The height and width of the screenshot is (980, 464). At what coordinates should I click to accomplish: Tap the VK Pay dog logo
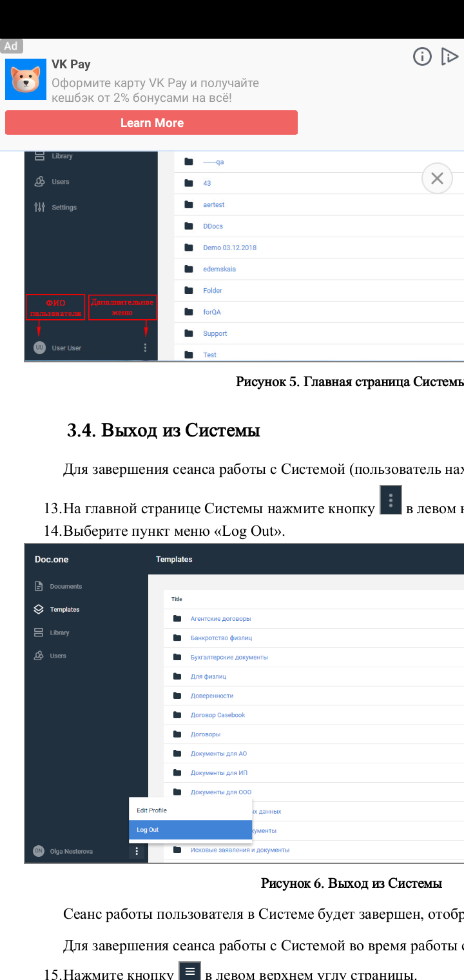26,80
